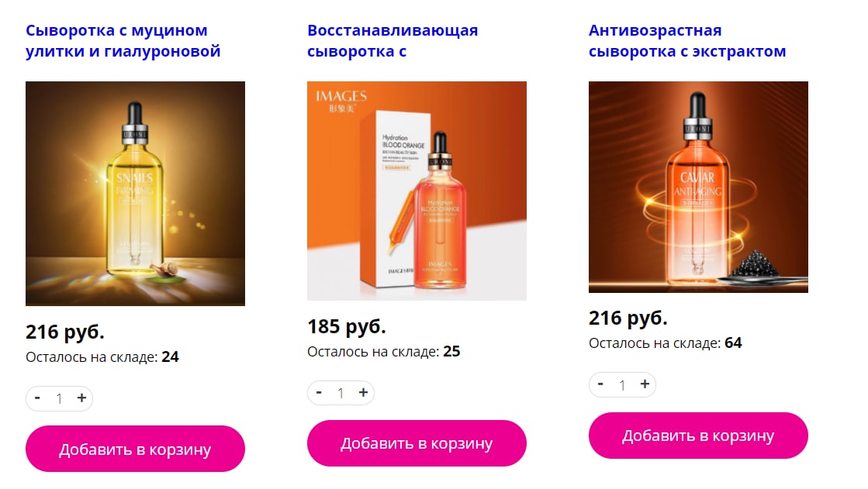Add the snail mucin serum to cart
The image size is (868, 489).
[x=135, y=449]
